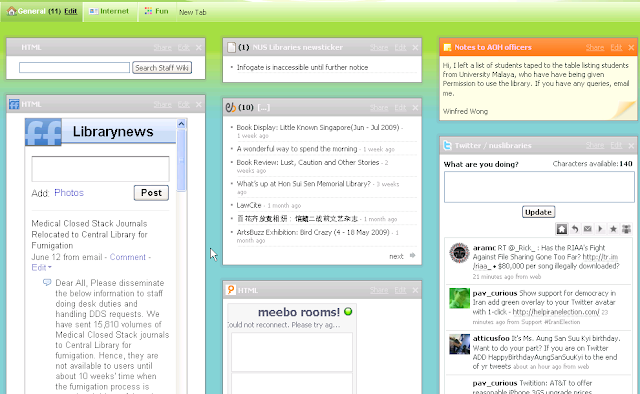The height and width of the screenshot is (394, 640).
Task: Close the meebo rooms HTML widget
Action: point(415,290)
